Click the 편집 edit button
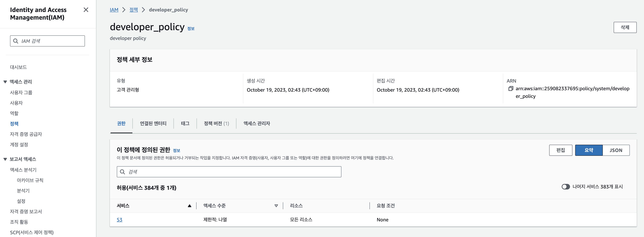Viewport: 644px width, 237px height. [560, 150]
